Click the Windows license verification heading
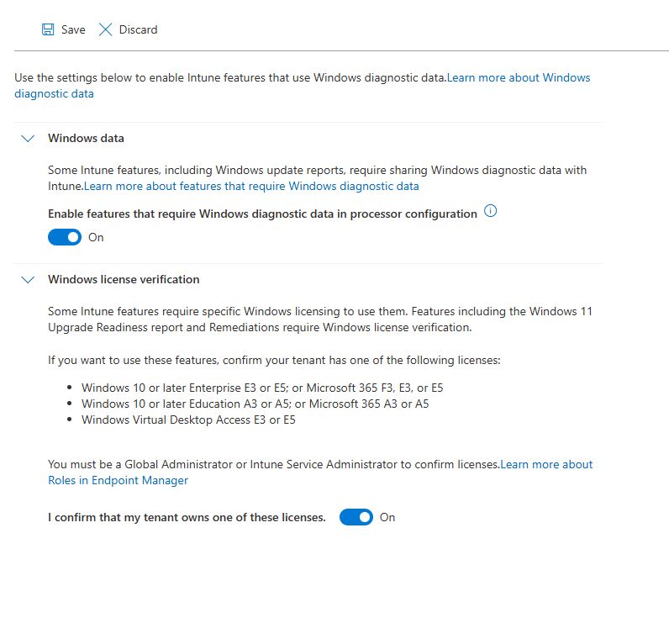Viewport: 669px width, 644px height. 124,279
